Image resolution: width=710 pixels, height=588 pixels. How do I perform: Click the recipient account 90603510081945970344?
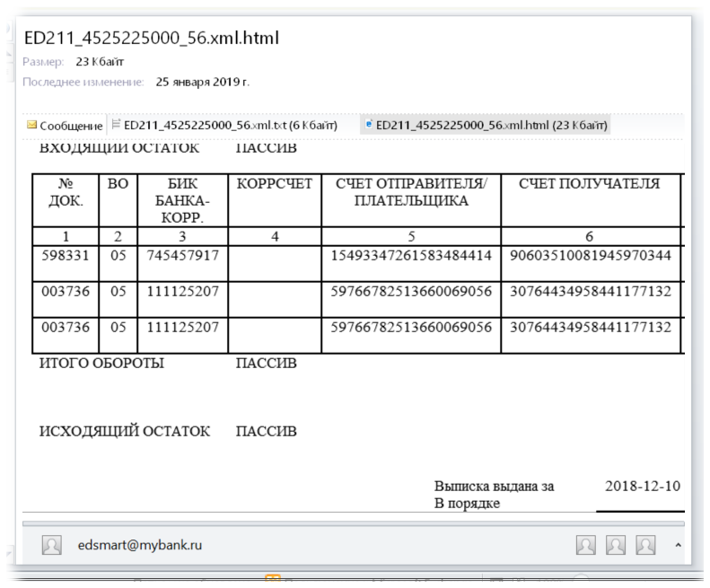(590, 256)
